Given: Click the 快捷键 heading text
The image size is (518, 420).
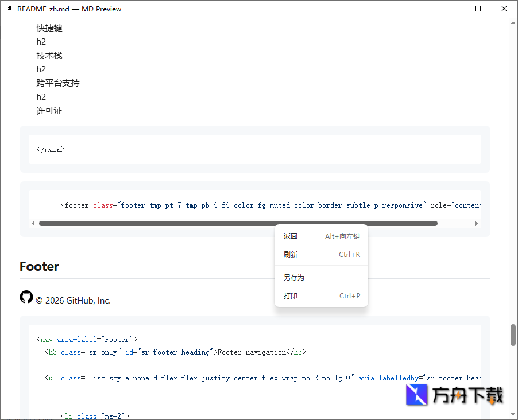Looking at the screenshot, I should coord(49,28).
